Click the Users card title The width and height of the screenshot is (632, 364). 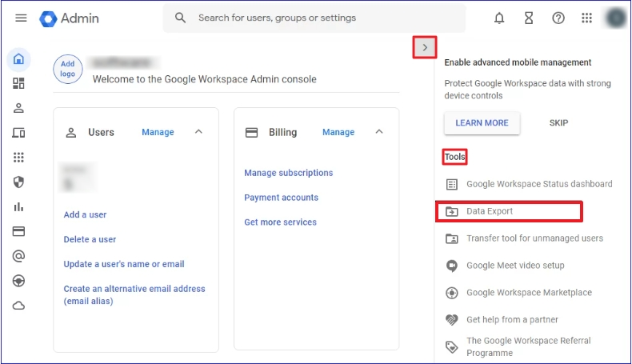coord(101,132)
